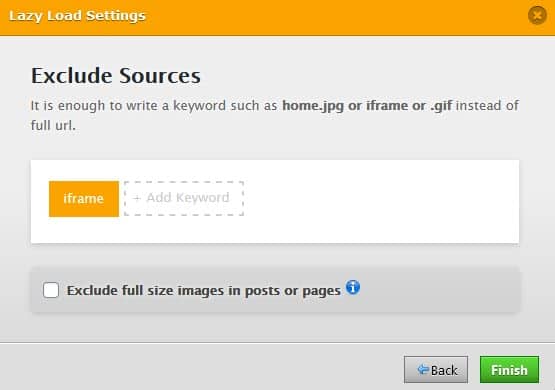Click the blue arrow icon on Back button
Image resolution: width=555 pixels, height=390 pixels.
pyautogui.click(x=423, y=370)
